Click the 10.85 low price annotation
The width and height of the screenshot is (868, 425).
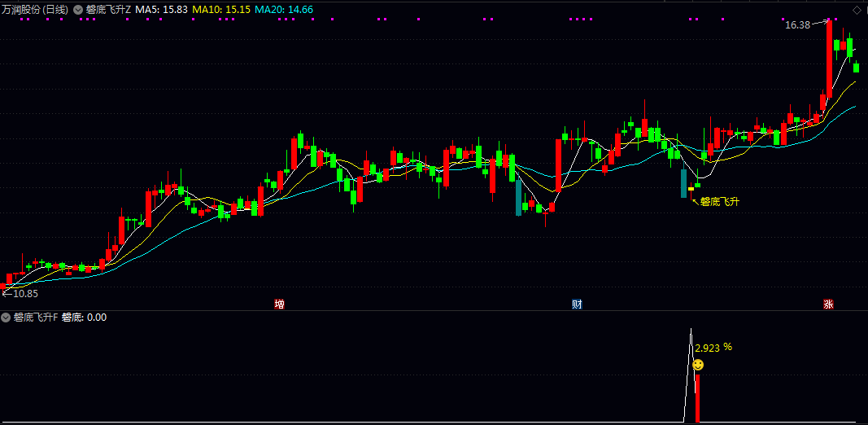pos(24,293)
